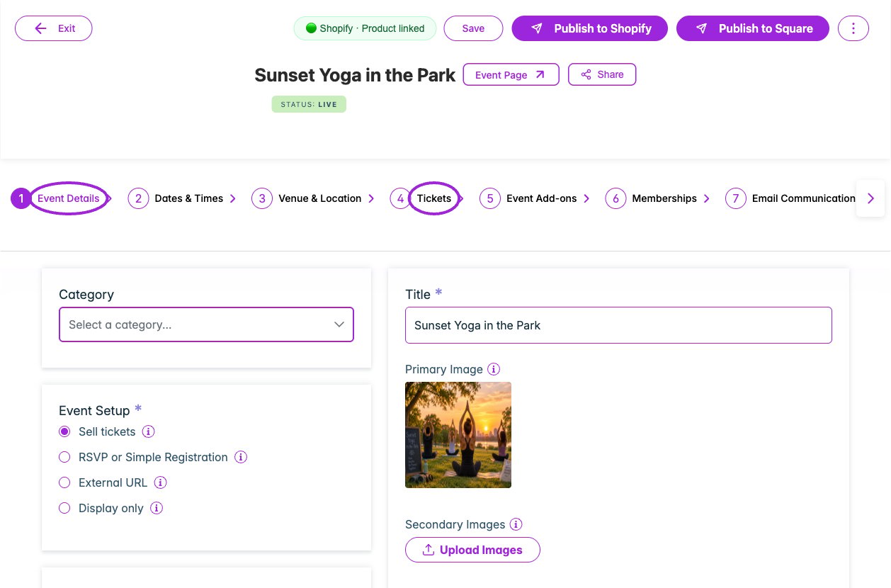Open the three-dot more options menu
This screenshot has height=588, width=891.
(x=853, y=28)
